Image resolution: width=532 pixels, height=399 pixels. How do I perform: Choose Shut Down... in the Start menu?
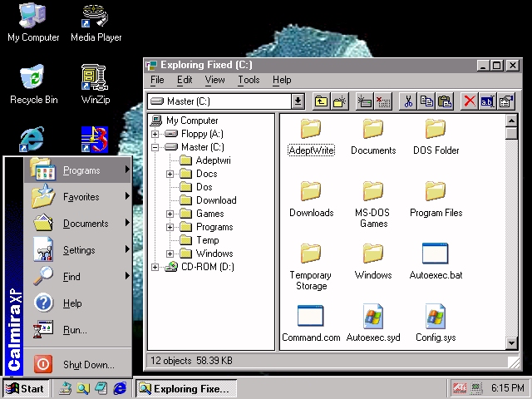point(88,365)
